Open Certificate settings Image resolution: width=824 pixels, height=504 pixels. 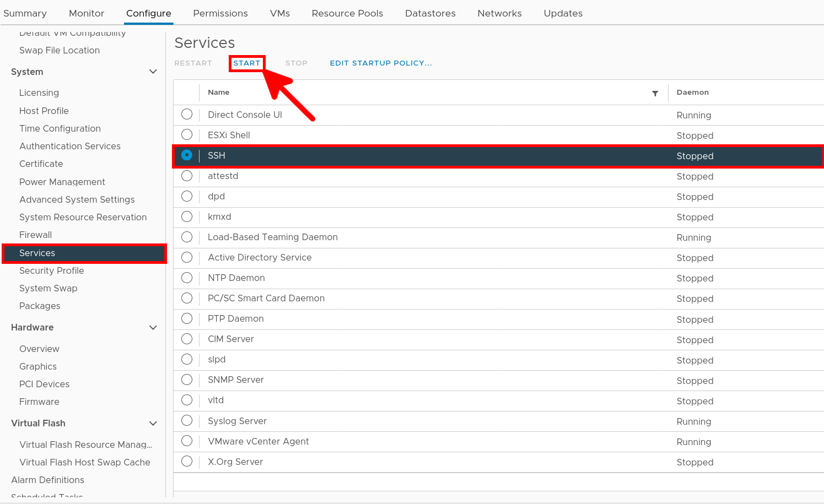(41, 164)
